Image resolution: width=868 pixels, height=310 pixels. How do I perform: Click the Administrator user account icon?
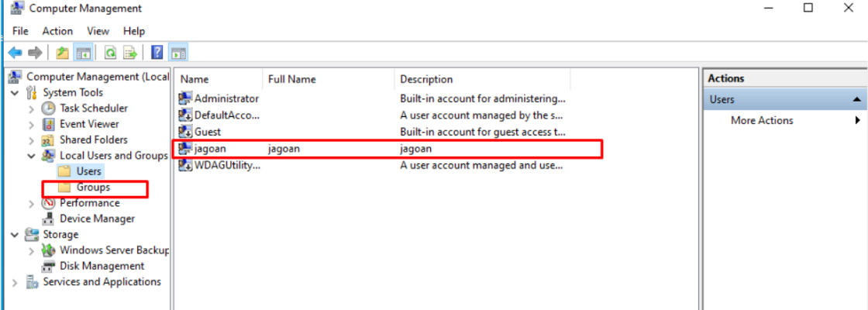(185, 99)
